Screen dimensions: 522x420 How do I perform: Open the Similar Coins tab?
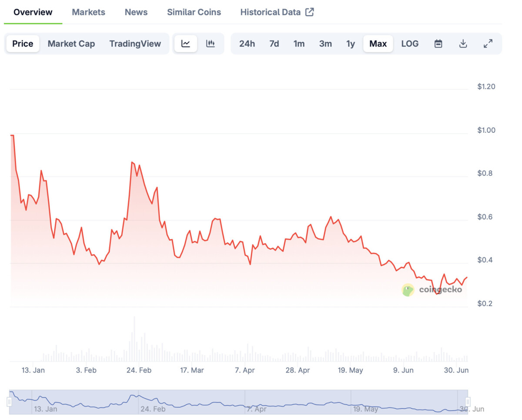click(x=194, y=12)
